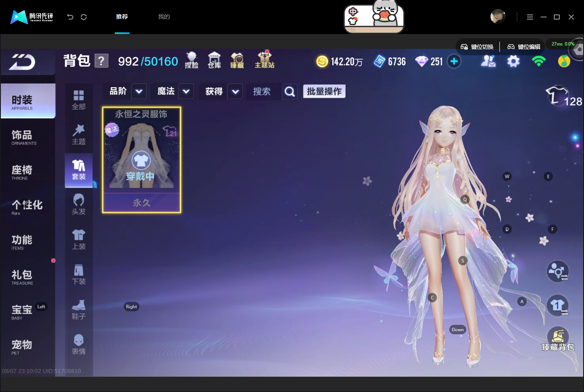Click the 键位切换 key mapping switch
The image size is (584, 392).
[x=477, y=47]
